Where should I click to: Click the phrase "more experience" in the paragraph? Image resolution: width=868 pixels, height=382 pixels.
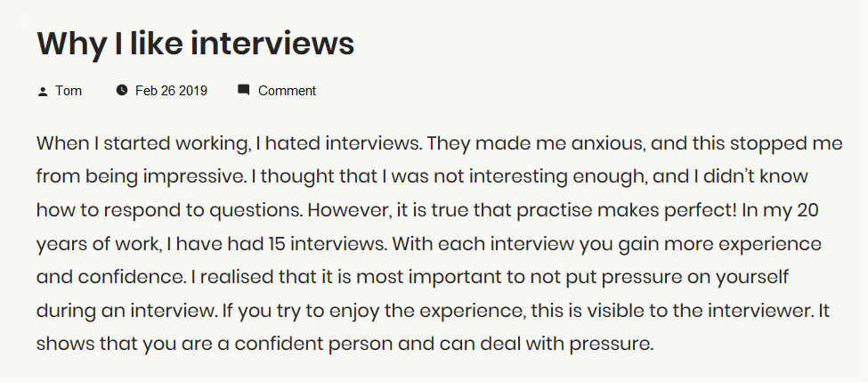pos(755,243)
